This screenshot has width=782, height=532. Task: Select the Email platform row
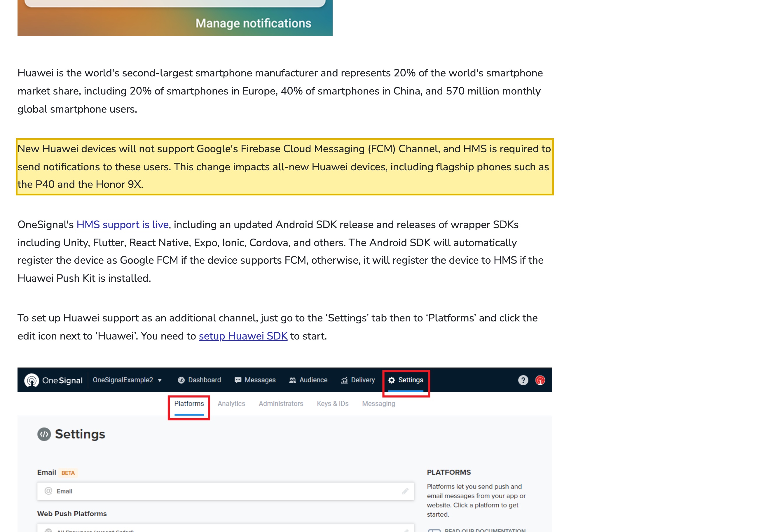click(226, 491)
